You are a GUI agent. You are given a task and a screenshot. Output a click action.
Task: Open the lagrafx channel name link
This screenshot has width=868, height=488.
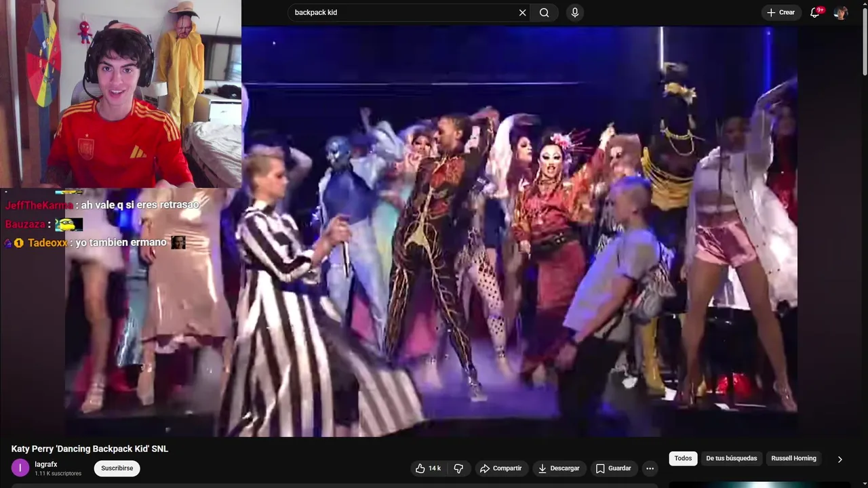pos(46,464)
